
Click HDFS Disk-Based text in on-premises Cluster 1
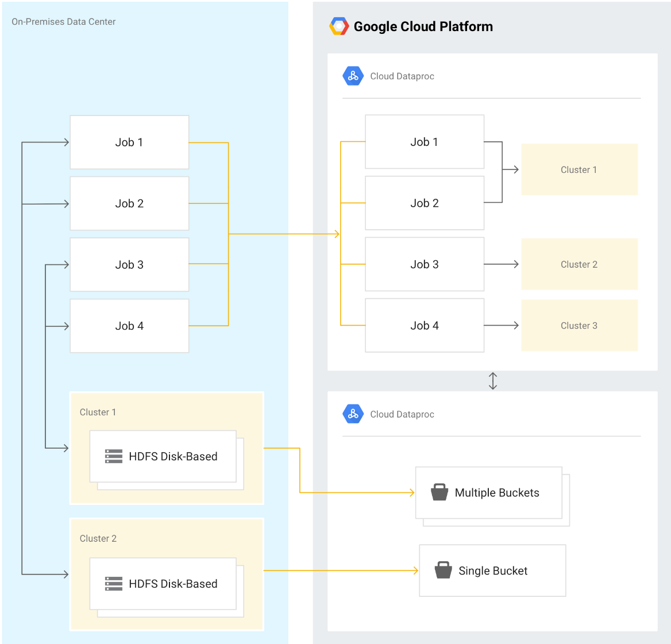173,456
